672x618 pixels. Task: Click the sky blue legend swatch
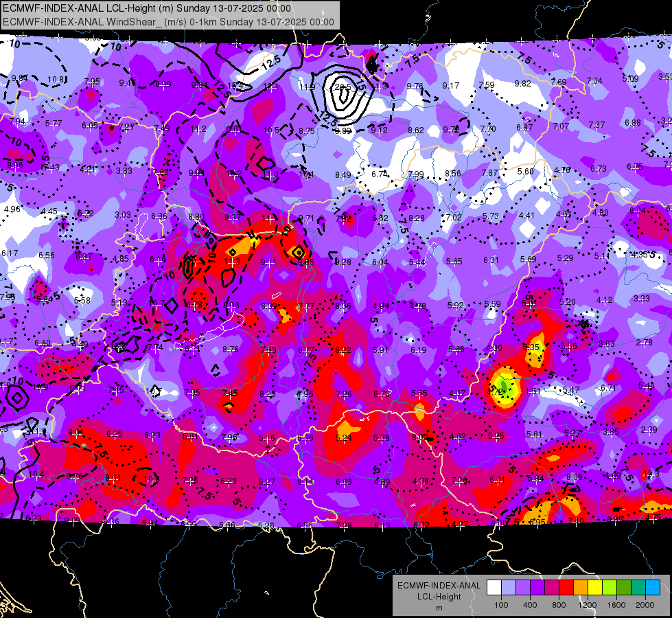click(x=653, y=588)
